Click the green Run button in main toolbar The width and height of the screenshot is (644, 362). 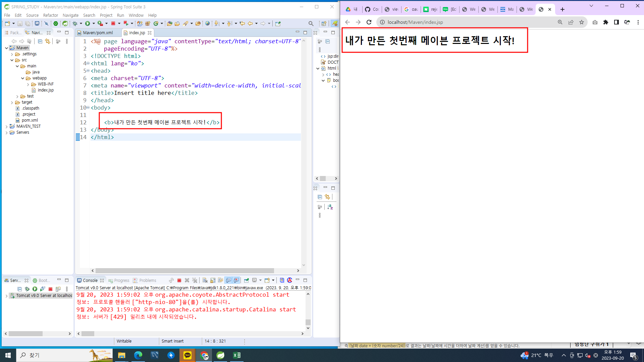click(88, 23)
